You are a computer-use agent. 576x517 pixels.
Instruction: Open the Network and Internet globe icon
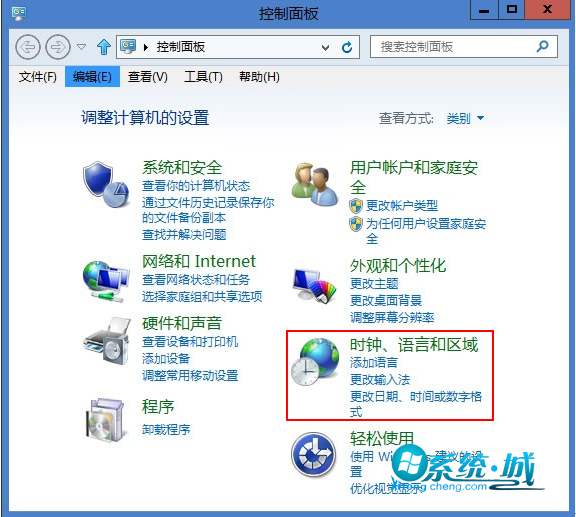pyautogui.click(x=106, y=281)
